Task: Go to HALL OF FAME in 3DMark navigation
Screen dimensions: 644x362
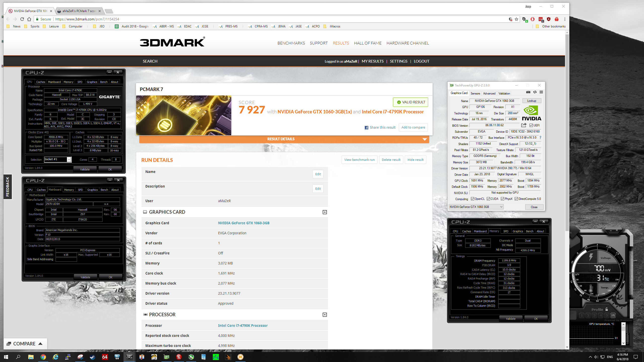Action: point(368,43)
